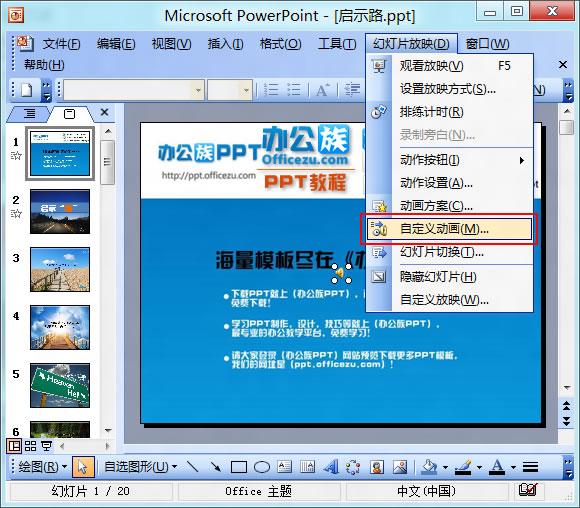Click the spelling check status icon
580x508 pixels.
528,490
